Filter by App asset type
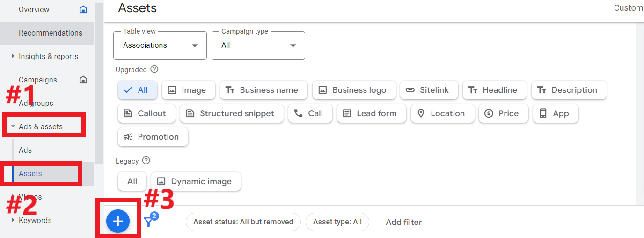 pyautogui.click(x=556, y=113)
